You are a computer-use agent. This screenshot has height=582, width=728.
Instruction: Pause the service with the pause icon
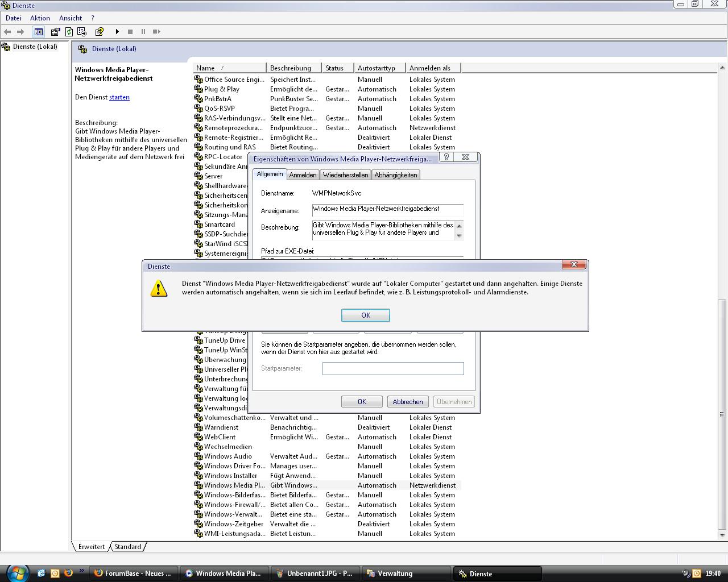pyautogui.click(x=143, y=32)
